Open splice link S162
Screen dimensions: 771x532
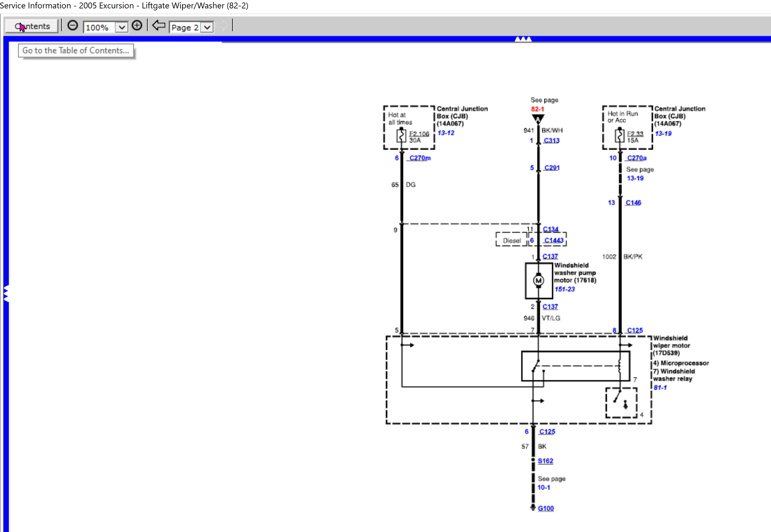click(x=545, y=461)
